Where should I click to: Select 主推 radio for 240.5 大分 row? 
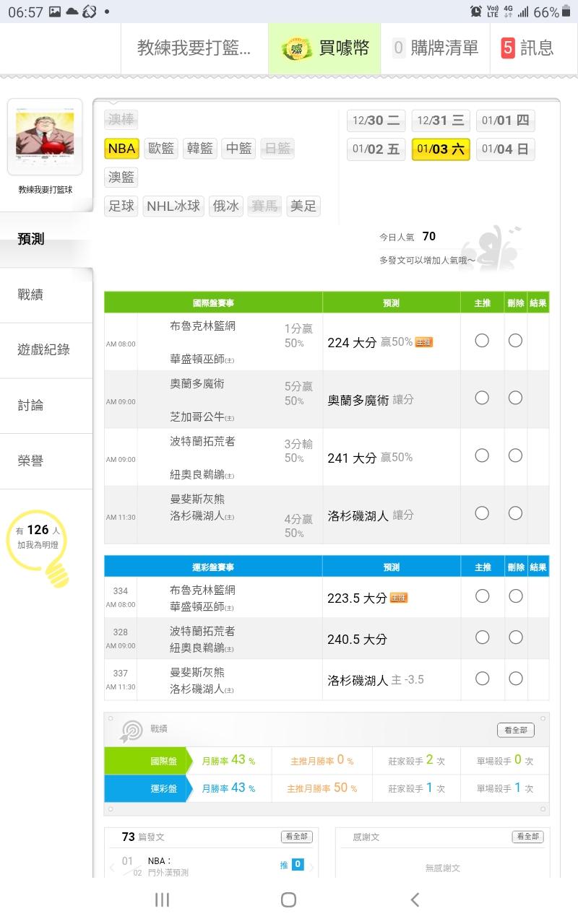482,637
